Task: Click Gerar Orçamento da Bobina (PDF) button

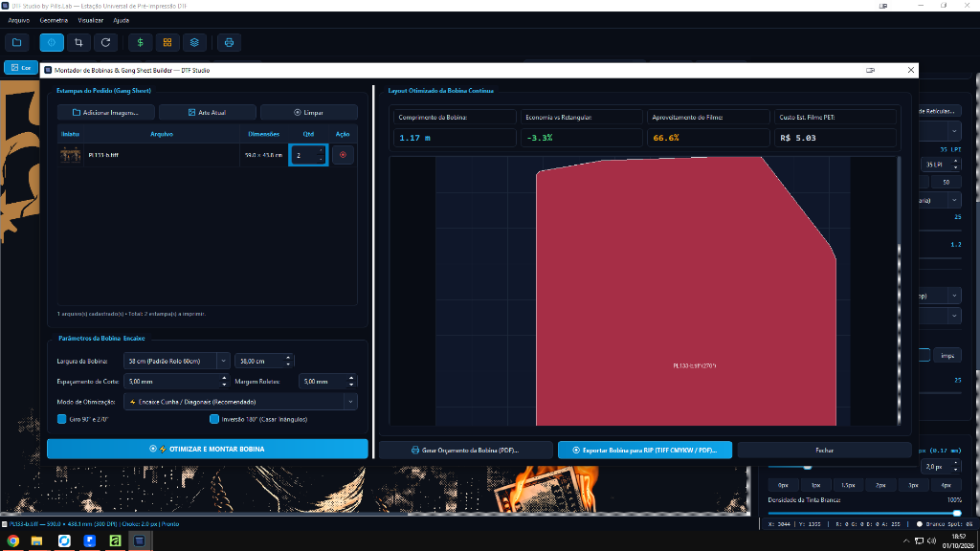Action: [466, 450]
